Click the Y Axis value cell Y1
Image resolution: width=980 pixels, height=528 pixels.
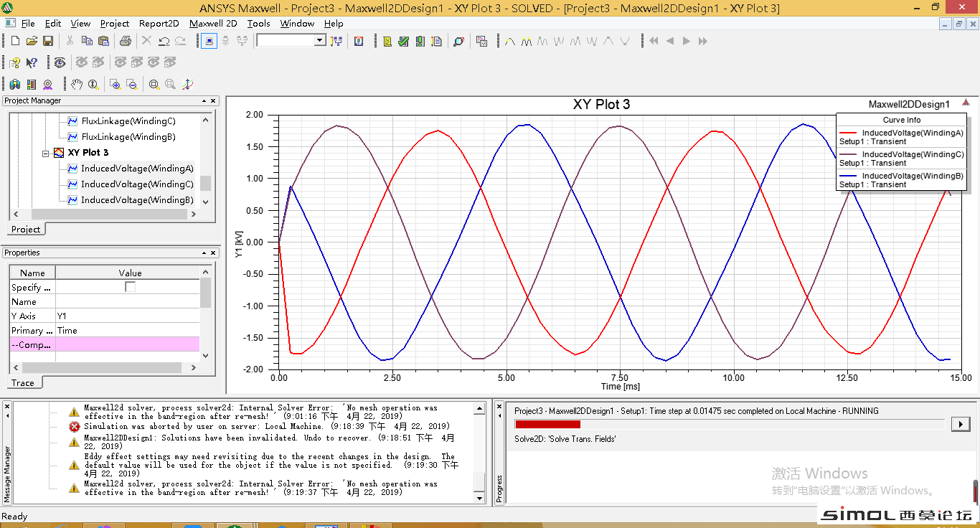click(x=127, y=316)
